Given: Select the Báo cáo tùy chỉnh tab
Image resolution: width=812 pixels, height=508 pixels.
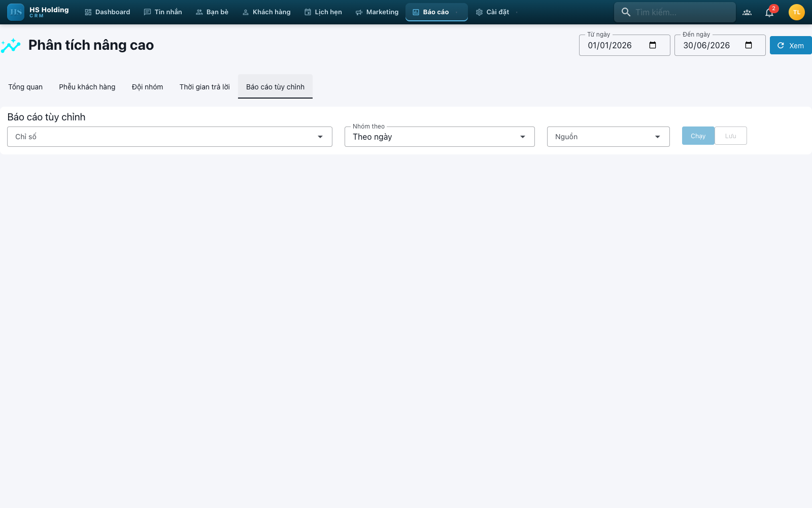Looking at the screenshot, I should pyautogui.click(x=275, y=87).
